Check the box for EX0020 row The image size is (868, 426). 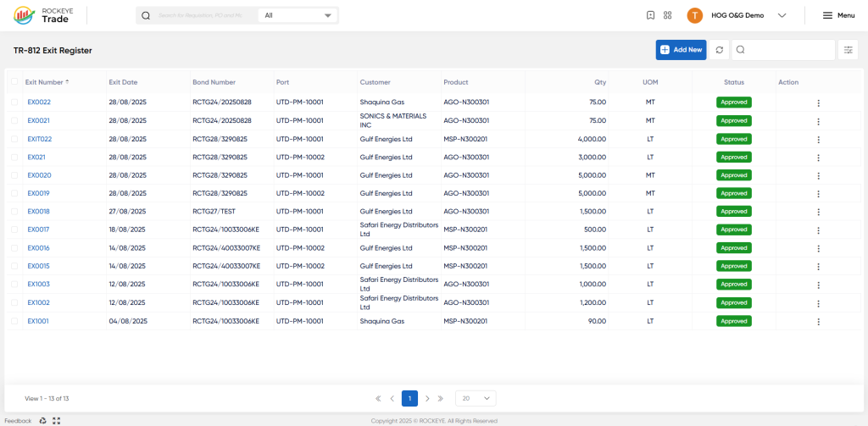[14, 175]
